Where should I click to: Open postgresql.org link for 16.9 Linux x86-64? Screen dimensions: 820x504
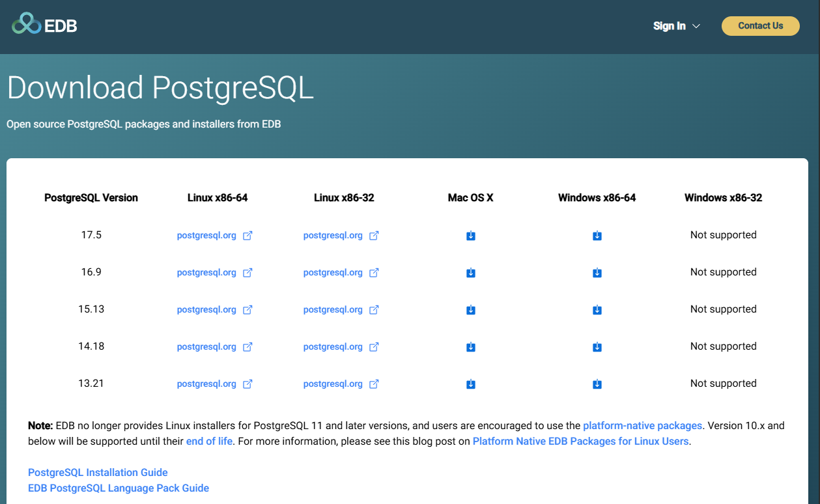pos(206,273)
